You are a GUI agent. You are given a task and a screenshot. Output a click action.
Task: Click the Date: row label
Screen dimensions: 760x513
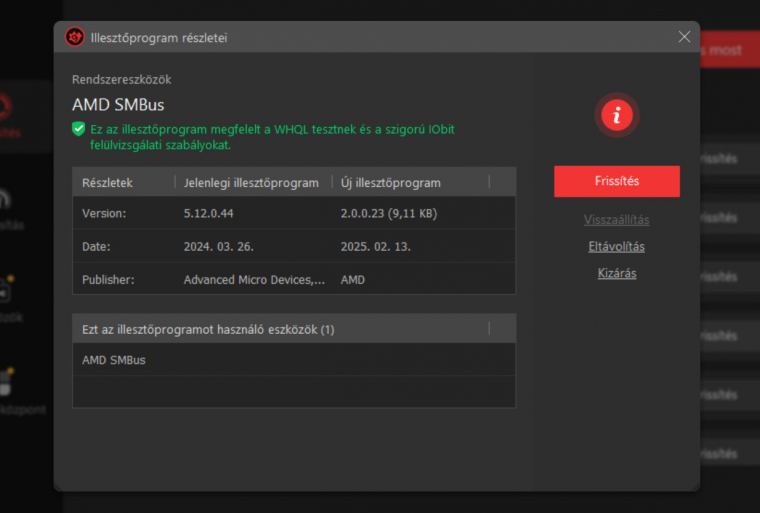[96, 246]
